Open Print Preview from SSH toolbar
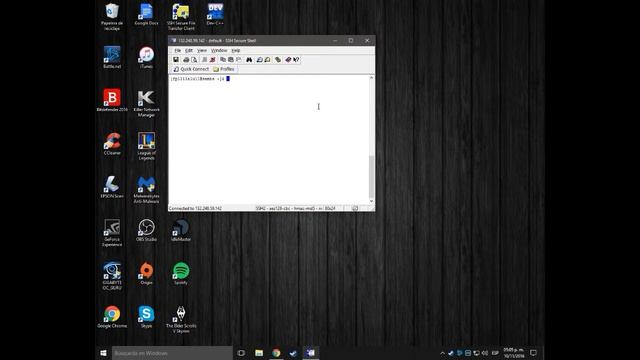Viewport: 640px width, 360px height. [194, 60]
